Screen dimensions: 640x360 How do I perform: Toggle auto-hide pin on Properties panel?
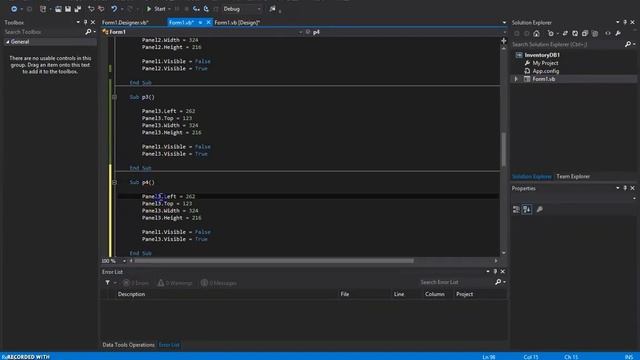625,188
